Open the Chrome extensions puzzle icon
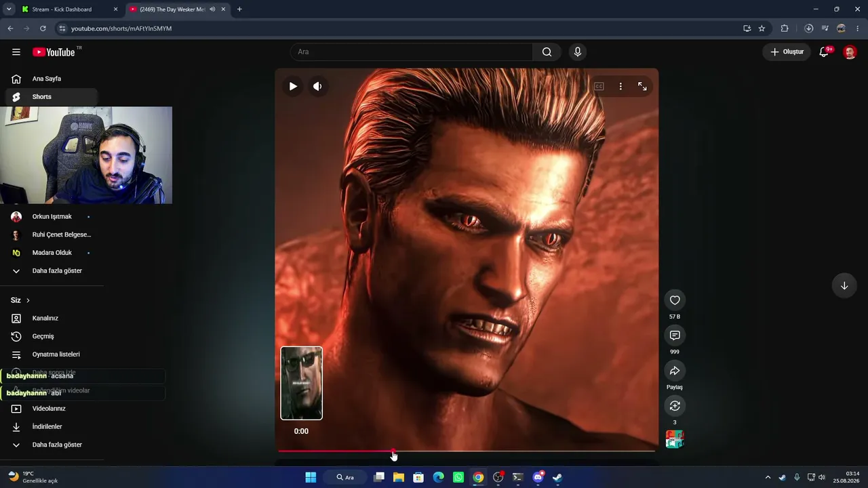This screenshot has height=488, width=868. tap(785, 28)
